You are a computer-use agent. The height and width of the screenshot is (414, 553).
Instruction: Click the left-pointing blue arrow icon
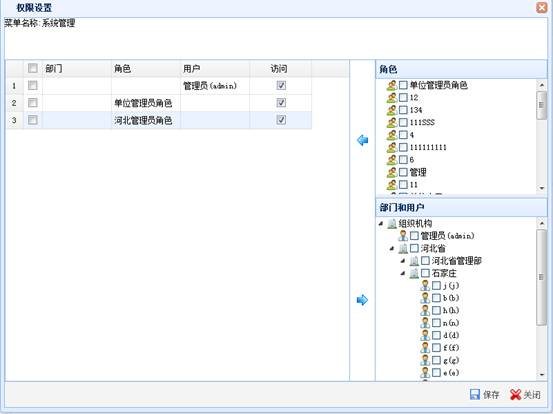(362, 140)
